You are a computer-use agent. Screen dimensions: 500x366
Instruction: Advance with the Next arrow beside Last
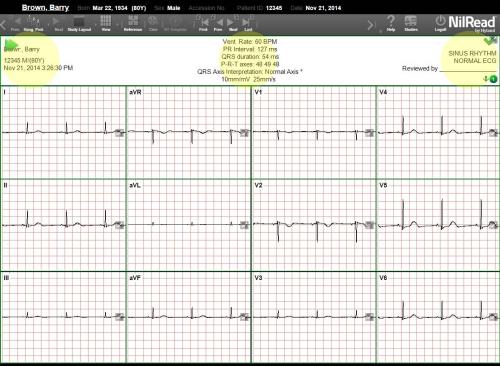tap(233, 23)
